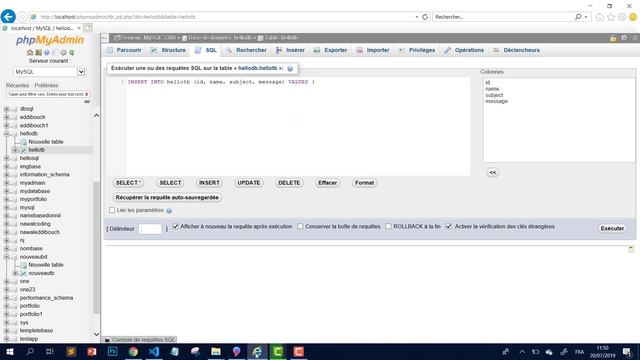Click help icon next to Lier les paramètres
The height and width of the screenshot is (360, 640).
pos(169,211)
